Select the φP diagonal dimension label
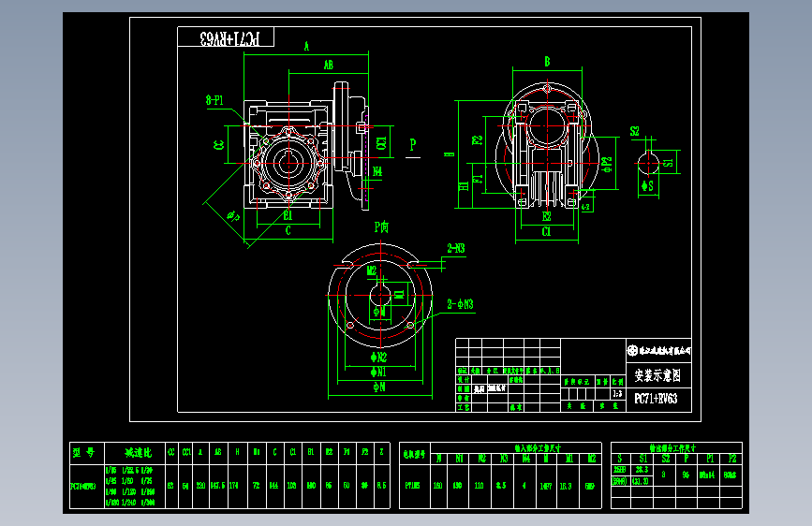 [x=233, y=216]
